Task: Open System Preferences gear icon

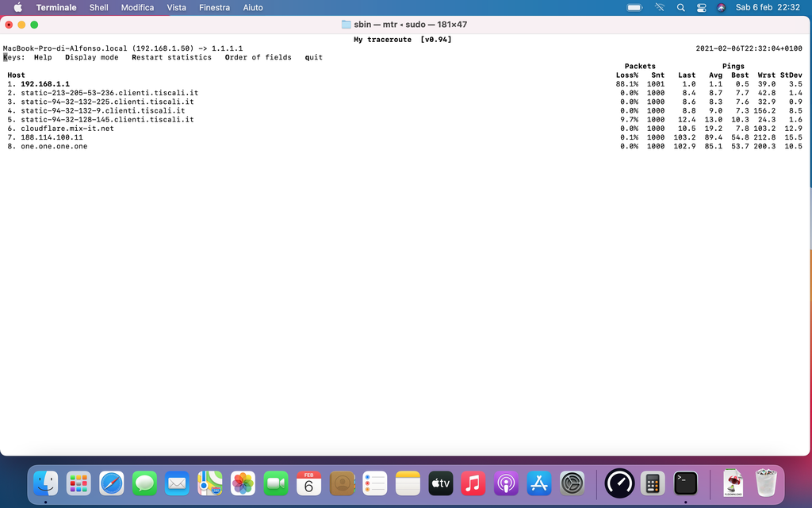Action: [x=572, y=482]
